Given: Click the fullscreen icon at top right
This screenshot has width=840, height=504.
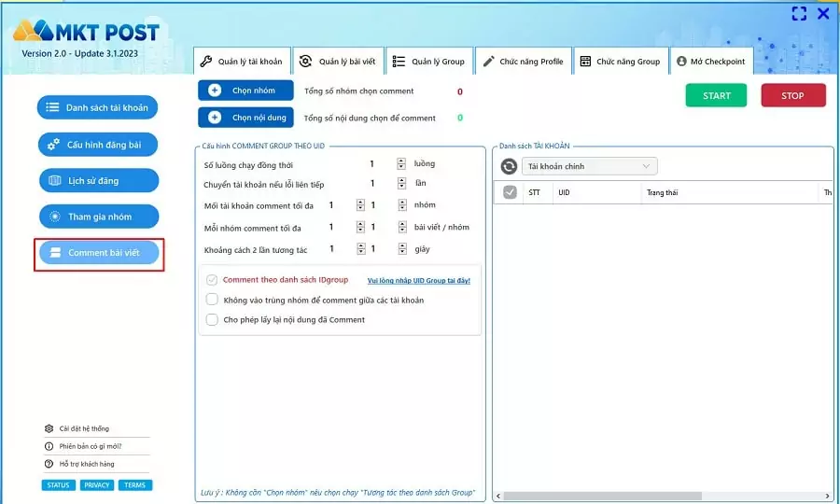Looking at the screenshot, I should coord(799,14).
